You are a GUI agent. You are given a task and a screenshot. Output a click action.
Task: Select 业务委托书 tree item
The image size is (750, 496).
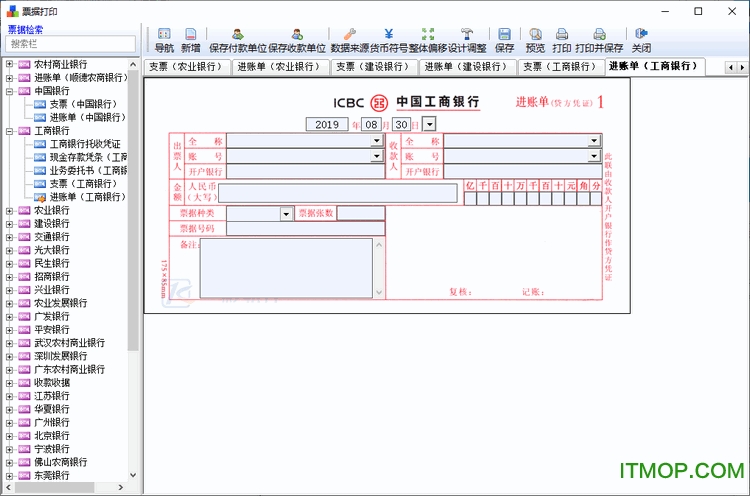[x=88, y=170]
